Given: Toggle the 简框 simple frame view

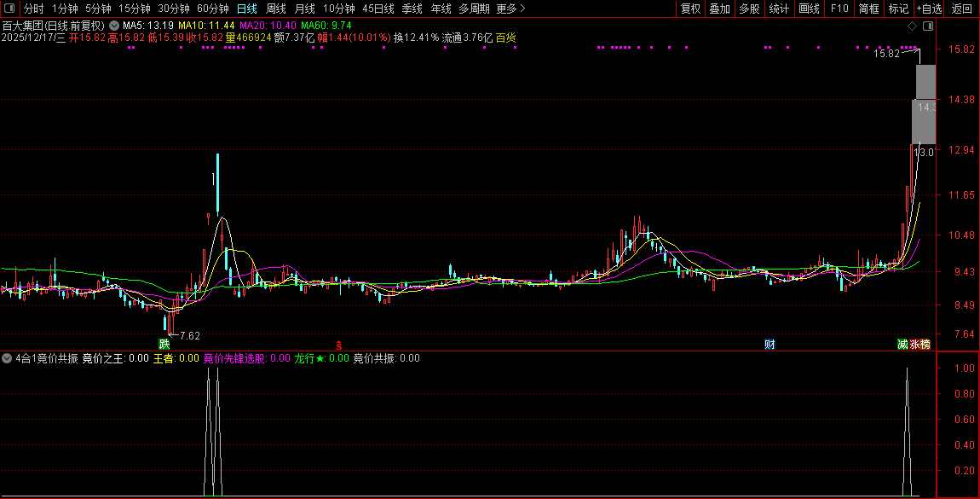Looking at the screenshot, I should coord(868,9).
